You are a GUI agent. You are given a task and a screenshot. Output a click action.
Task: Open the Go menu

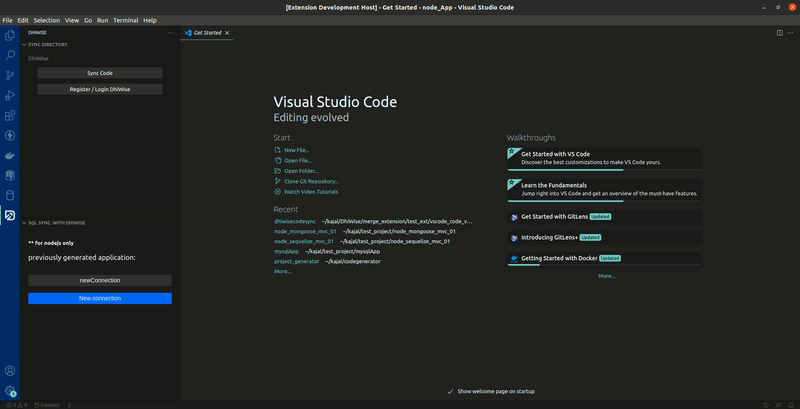[88, 20]
